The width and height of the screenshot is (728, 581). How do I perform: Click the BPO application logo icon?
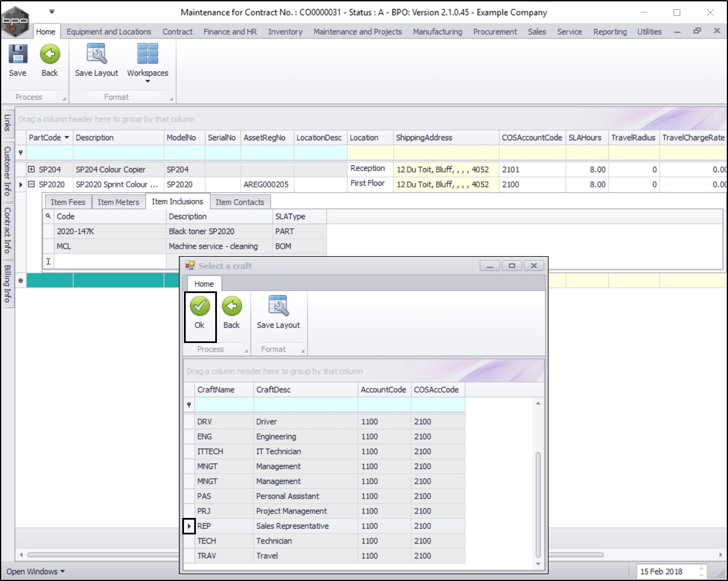pos(15,22)
